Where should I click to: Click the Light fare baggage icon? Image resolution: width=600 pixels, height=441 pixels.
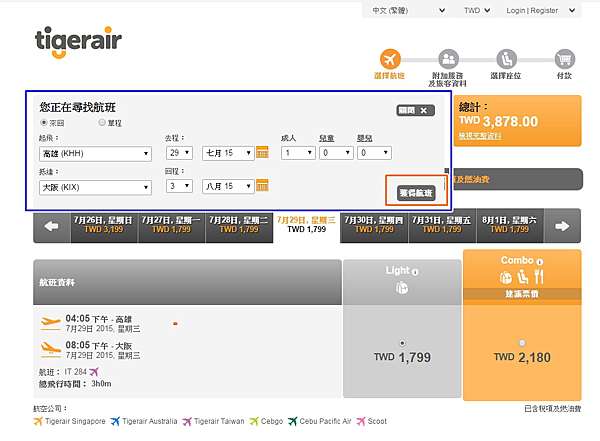click(x=401, y=287)
